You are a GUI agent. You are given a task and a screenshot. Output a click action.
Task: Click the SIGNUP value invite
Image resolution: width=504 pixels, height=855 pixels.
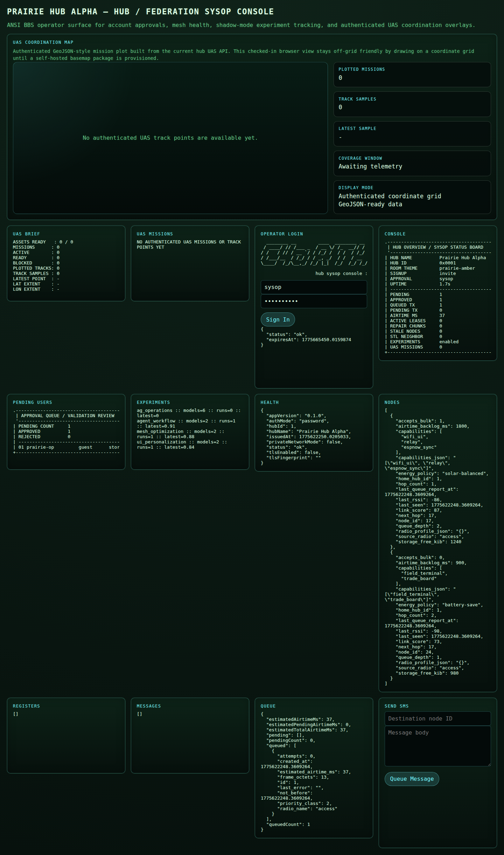(448, 274)
